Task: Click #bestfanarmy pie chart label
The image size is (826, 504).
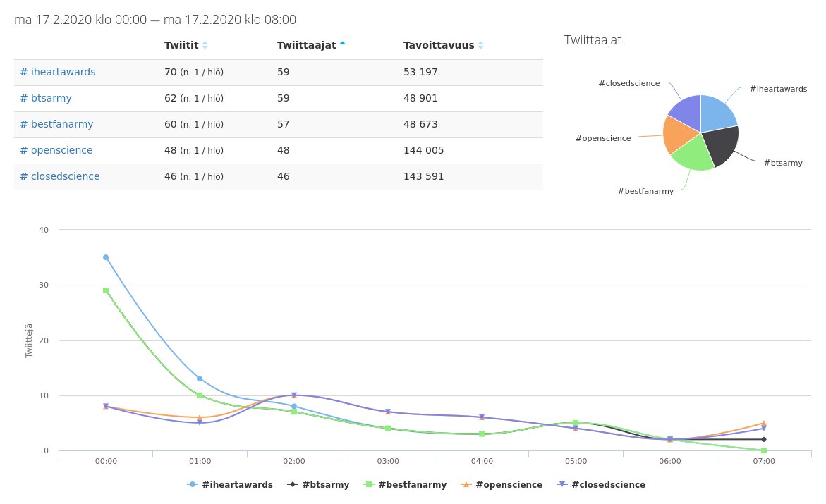Action: (645, 191)
